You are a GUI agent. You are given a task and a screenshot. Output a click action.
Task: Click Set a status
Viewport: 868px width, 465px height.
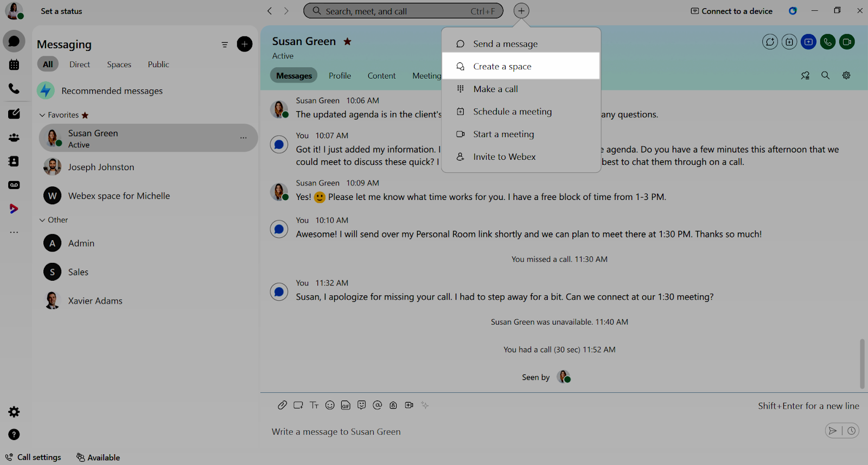[x=61, y=11]
